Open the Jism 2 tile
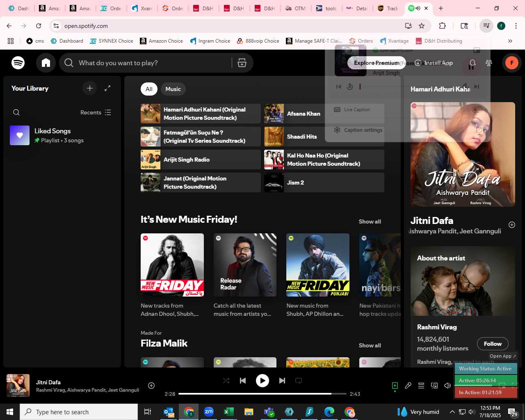This screenshot has width=525, height=420. (x=324, y=183)
